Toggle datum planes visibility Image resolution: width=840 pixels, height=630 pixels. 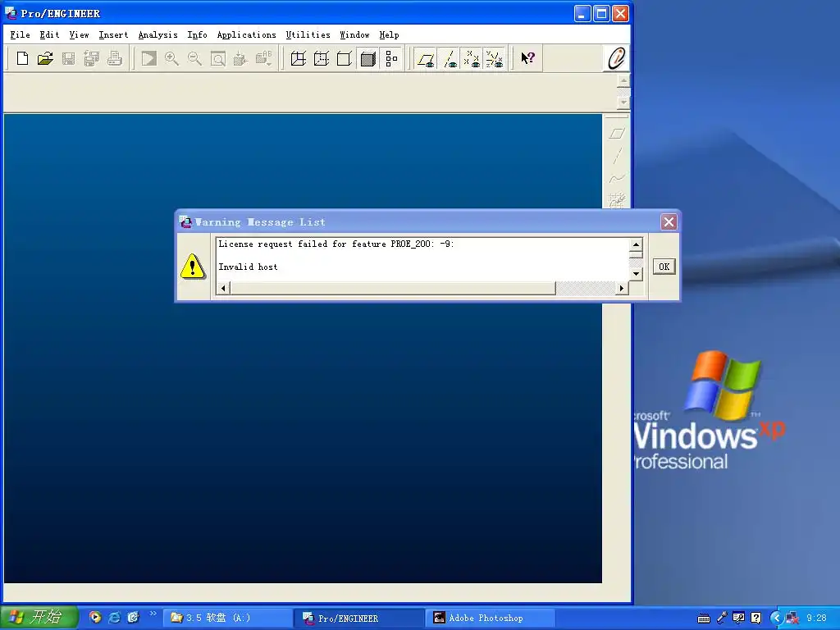426,58
